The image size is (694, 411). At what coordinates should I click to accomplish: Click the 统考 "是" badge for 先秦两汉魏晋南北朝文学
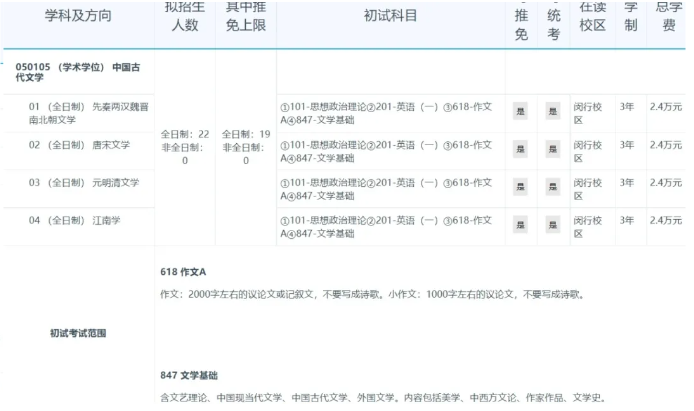point(553,111)
